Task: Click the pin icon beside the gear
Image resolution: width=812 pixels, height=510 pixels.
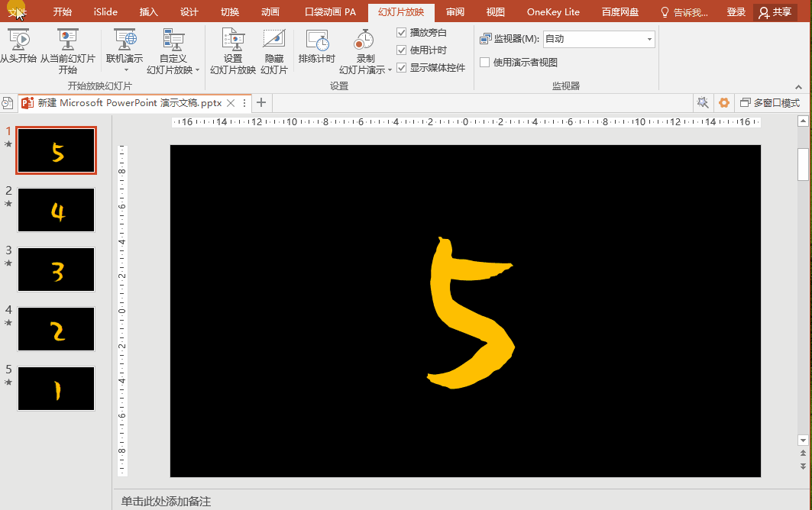Action: (703, 102)
